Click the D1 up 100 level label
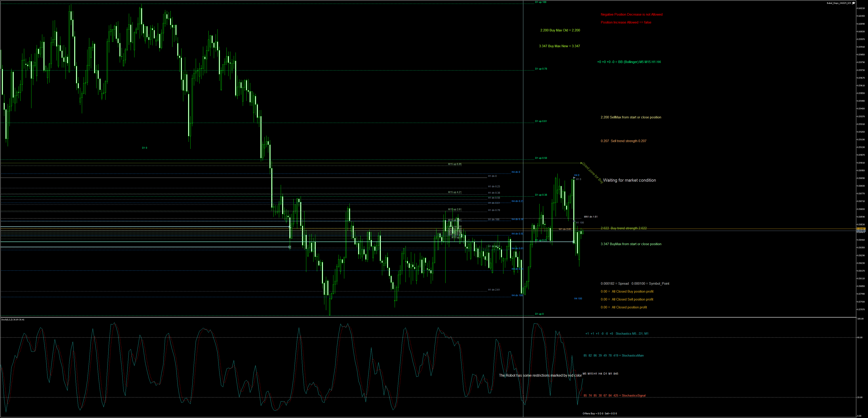The height and width of the screenshot is (418, 868). coord(540,2)
